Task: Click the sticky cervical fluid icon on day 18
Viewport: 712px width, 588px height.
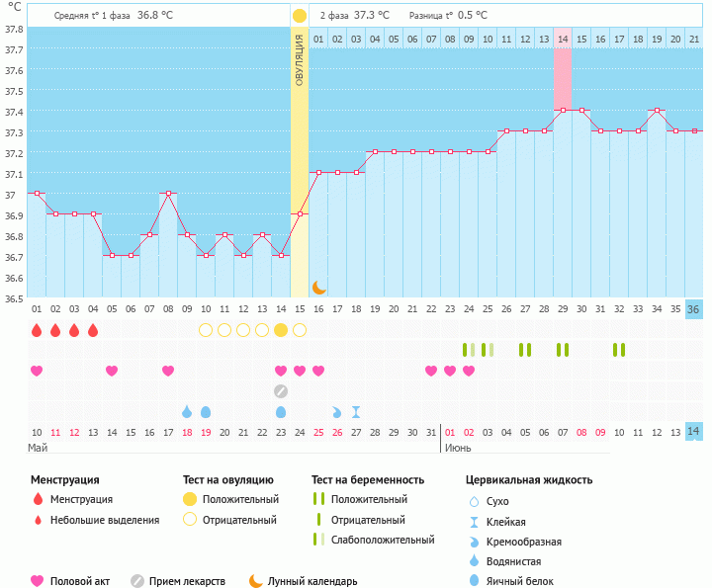Action: click(x=356, y=412)
